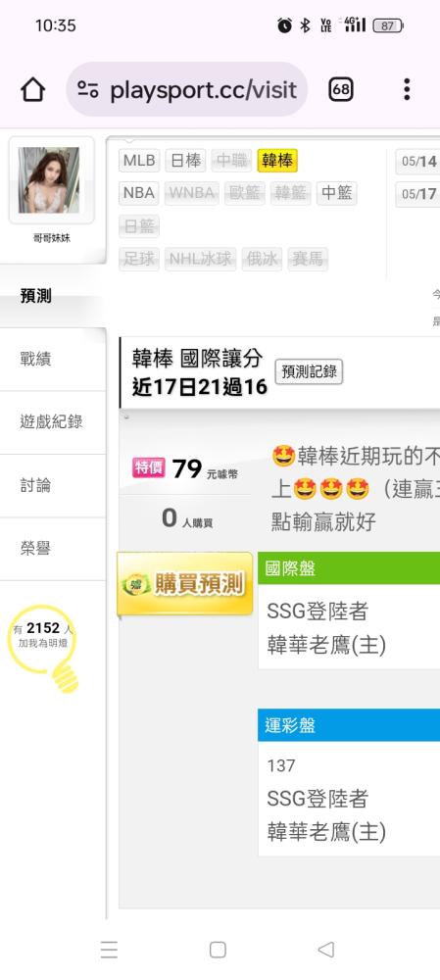Tap the site settings icon in address bar
The image size is (440, 980).
pyautogui.click(x=88, y=90)
